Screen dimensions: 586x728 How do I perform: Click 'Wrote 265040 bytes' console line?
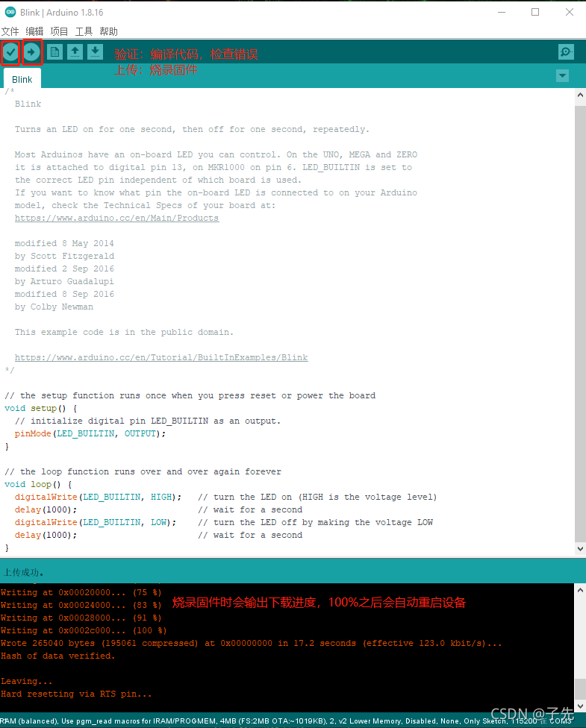(x=251, y=643)
